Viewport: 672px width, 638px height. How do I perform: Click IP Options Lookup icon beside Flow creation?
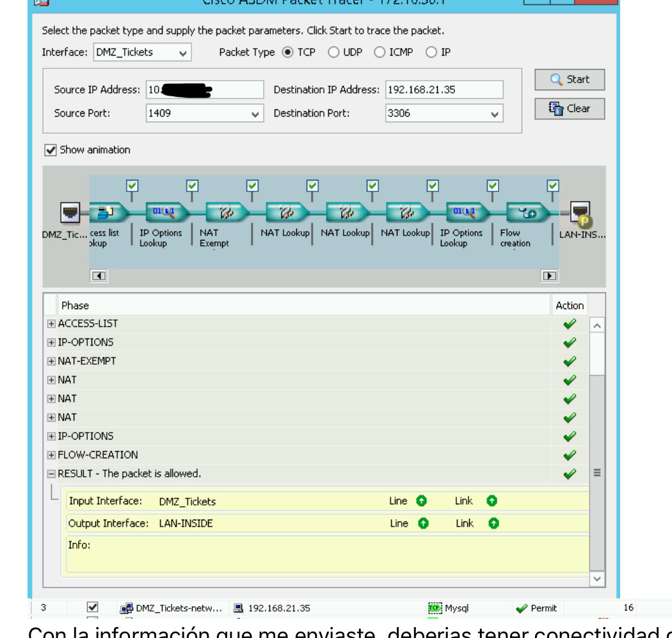[467, 212]
